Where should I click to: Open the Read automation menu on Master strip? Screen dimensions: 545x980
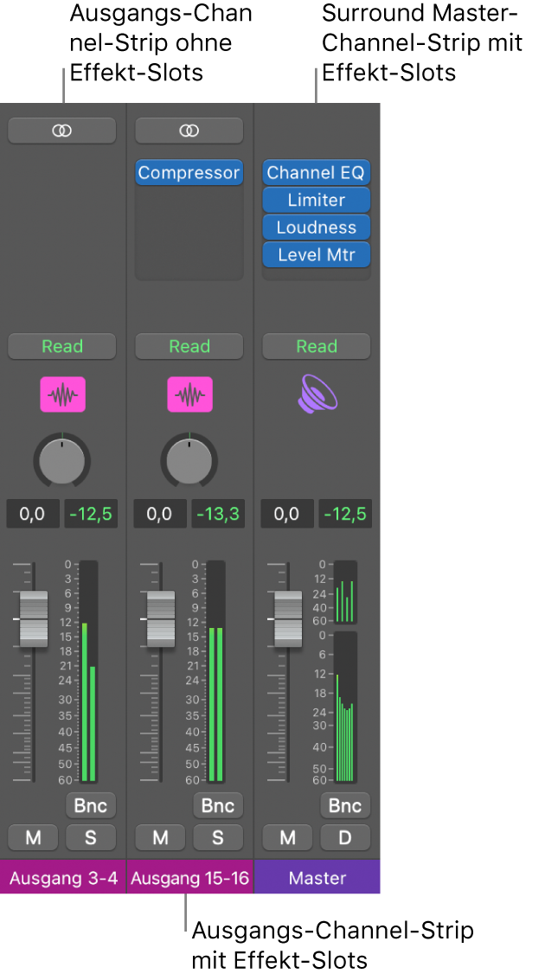pos(317,346)
